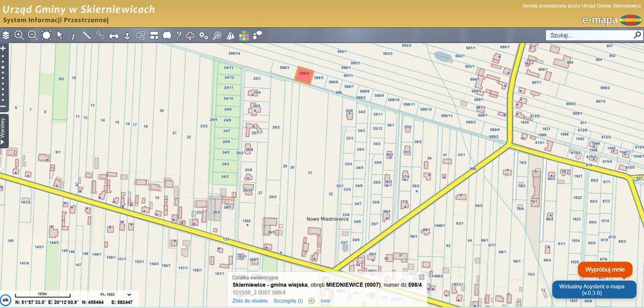Select the polygon area drawing tool
Viewport: 644px width, 308px height.
point(167,35)
